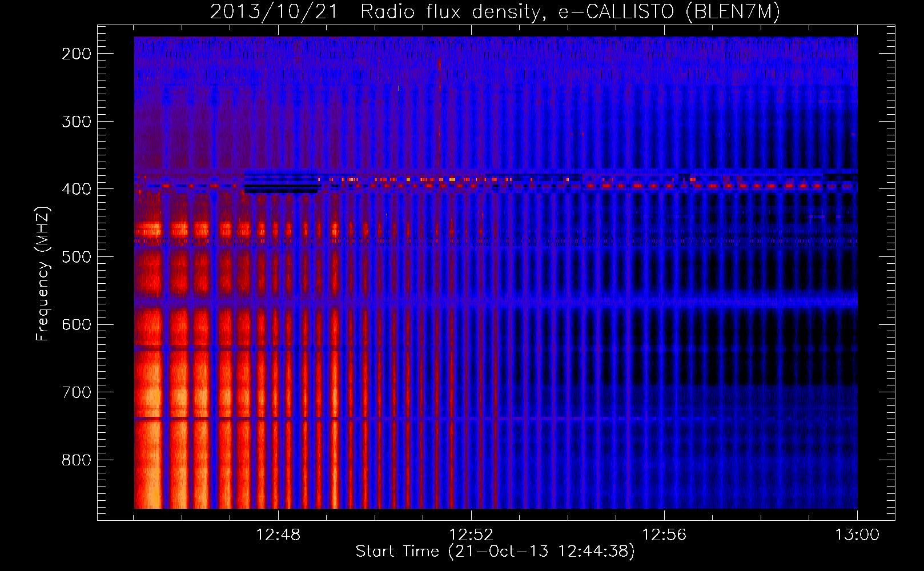
Task: Click the 'Start Time (21-Oct-13 12:44:38)' axis label
Action: (x=495, y=551)
